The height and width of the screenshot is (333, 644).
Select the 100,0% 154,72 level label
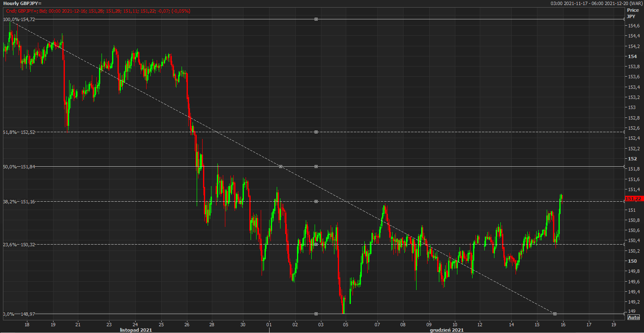19,19
